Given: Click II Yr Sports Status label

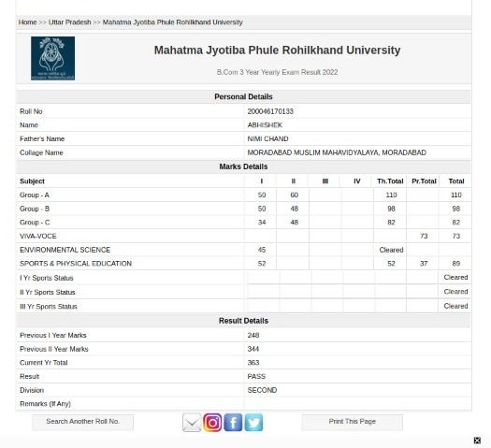Looking at the screenshot, I should coord(48,293).
